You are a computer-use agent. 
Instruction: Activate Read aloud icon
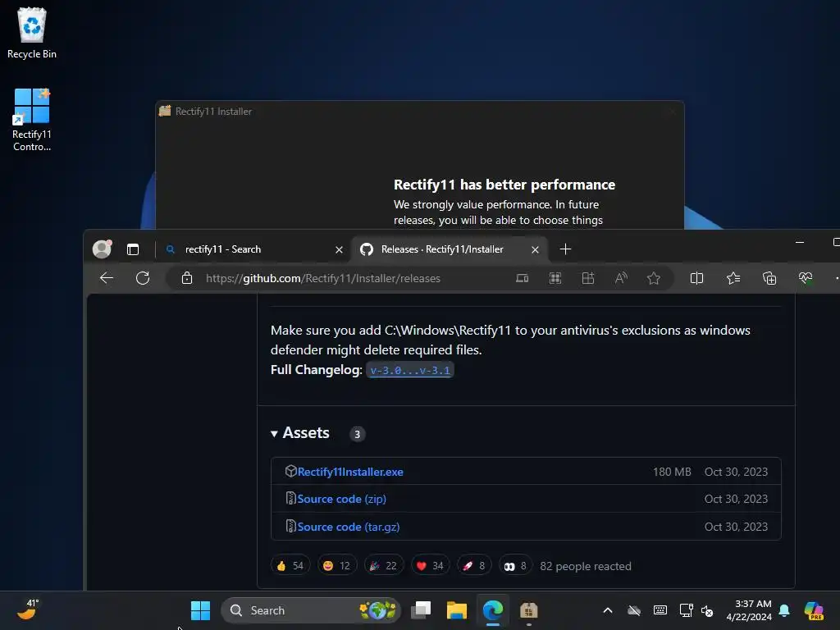pos(621,278)
